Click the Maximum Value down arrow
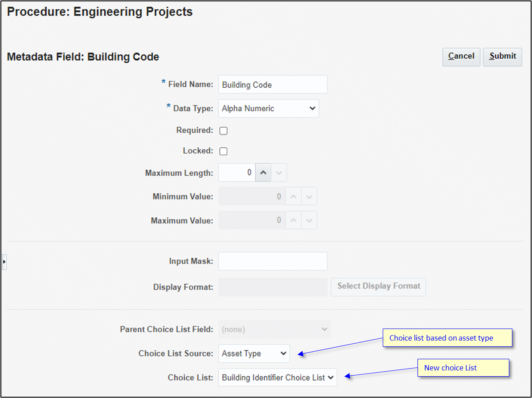Viewport: 532px width, 398px height. [309, 220]
